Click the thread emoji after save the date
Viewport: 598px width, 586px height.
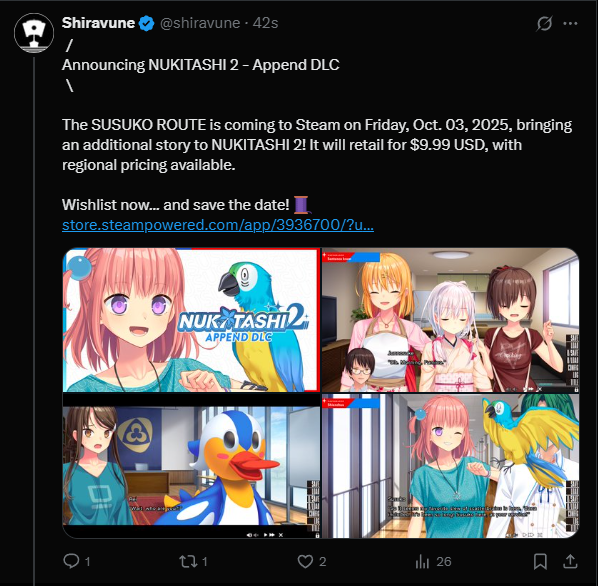(302, 205)
